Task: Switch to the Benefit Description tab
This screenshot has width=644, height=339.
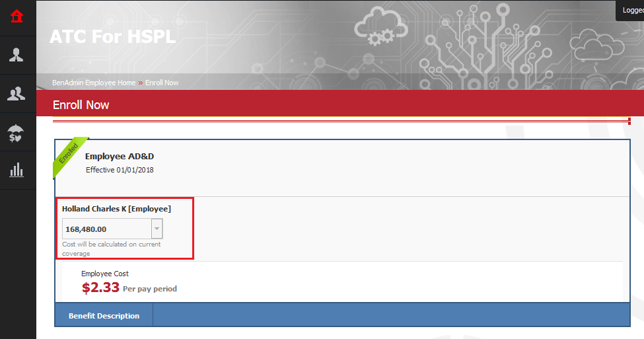Action: pyautogui.click(x=104, y=315)
